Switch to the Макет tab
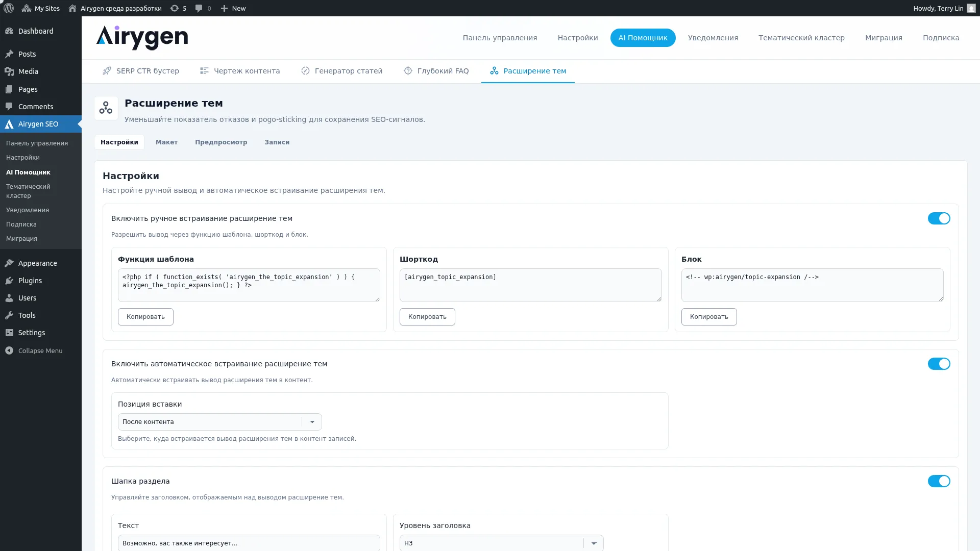 click(166, 142)
